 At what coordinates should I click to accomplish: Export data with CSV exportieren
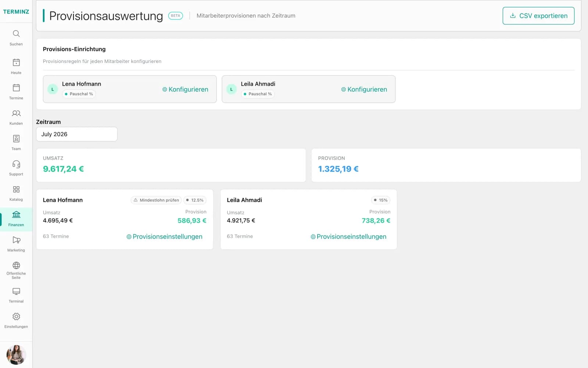coord(538,16)
